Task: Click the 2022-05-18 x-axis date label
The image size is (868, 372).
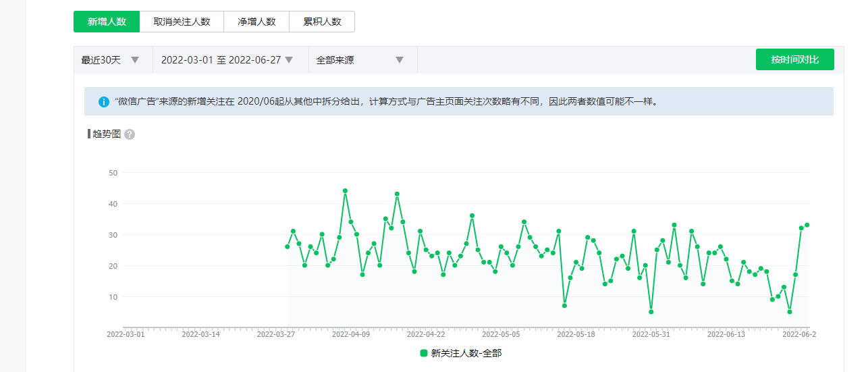Action: coord(576,334)
